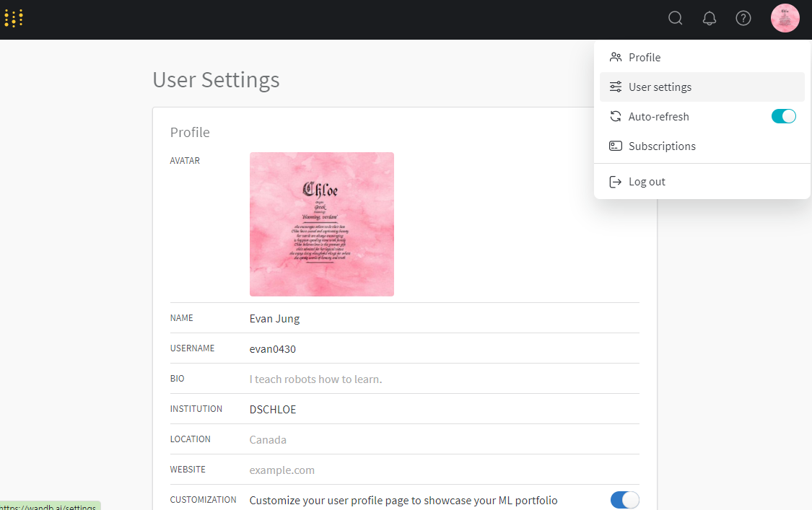Click the Website example.com field
Image resolution: width=812 pixels, height=510 pixels.
pos(445,470)
